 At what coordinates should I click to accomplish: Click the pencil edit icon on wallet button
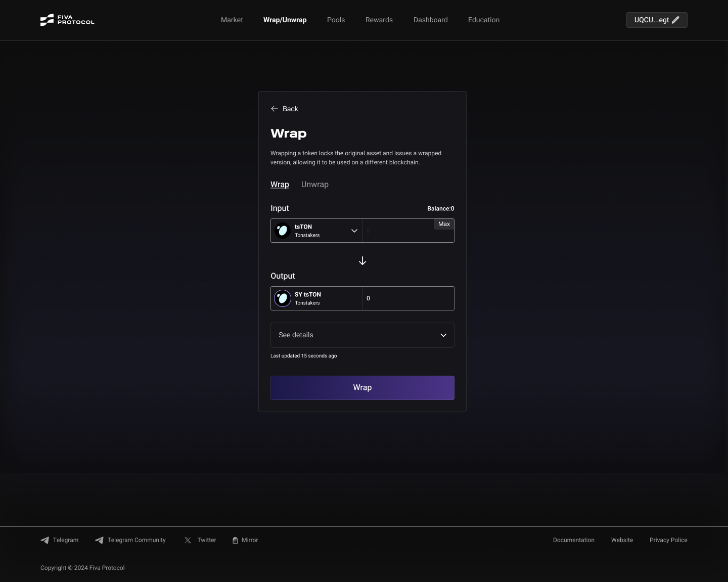(675, 20)
